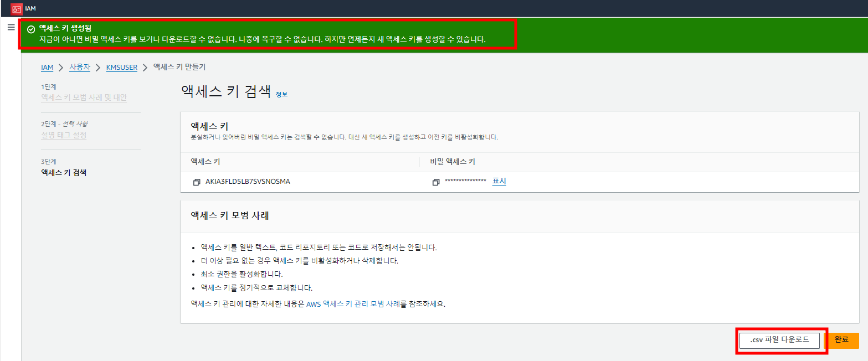868x361 pixels.
Task: Click the 액세스 키를 정기적으로 교체합니다 bullet
Action: click(256, 288)
